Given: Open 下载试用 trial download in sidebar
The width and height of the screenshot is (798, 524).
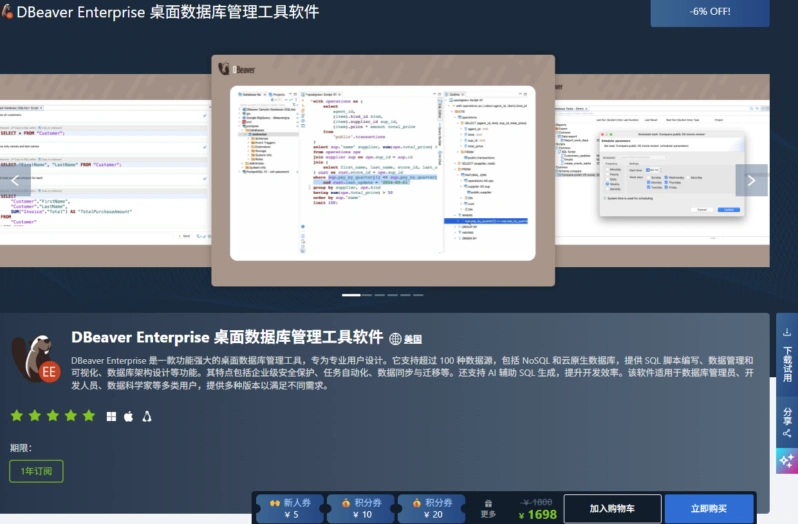Looking at the screenshot, I should 787,356.
